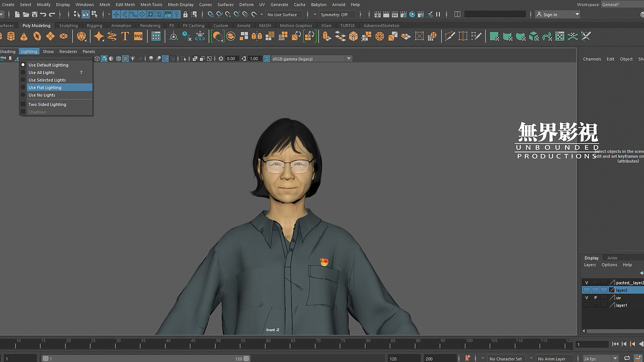
Task: Click the Open Scene folder icon
Action: point(26,15)
